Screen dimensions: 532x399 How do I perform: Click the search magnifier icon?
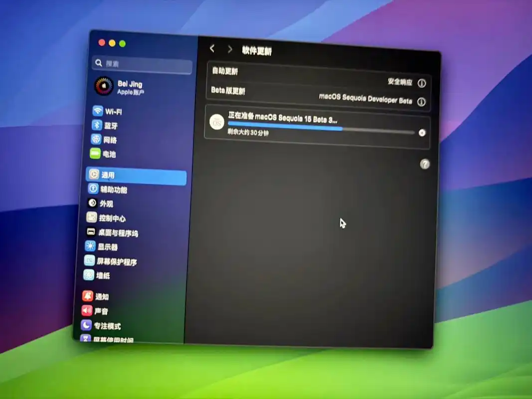pyautogui.click(x=99, y=63)
